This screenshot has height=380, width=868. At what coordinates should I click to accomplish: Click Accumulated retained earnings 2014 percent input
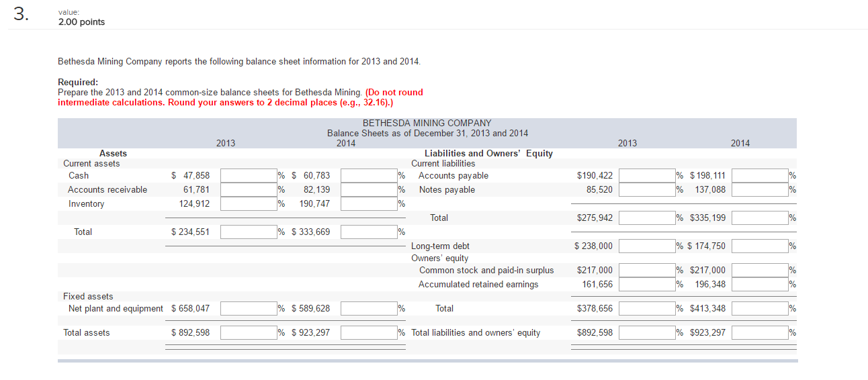(x=760, y=285)
